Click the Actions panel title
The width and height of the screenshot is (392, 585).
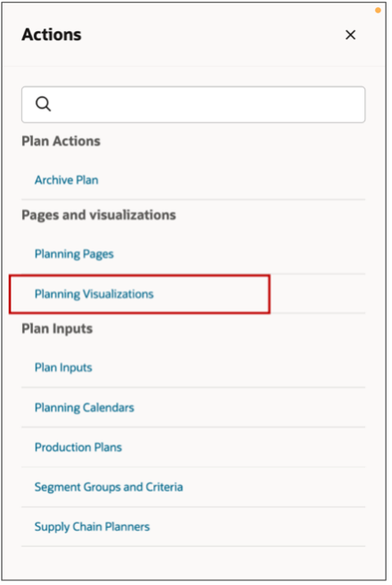[x=52, y=35]
